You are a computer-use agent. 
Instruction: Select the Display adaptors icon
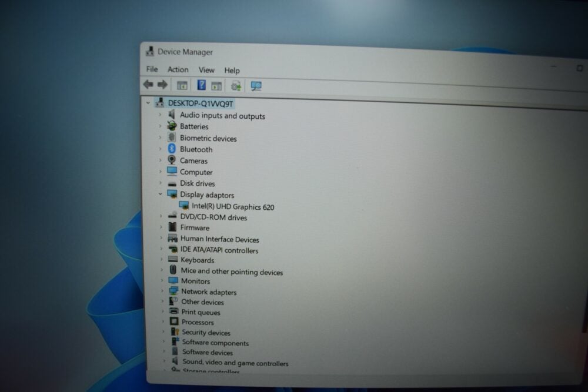pos(172,194)
